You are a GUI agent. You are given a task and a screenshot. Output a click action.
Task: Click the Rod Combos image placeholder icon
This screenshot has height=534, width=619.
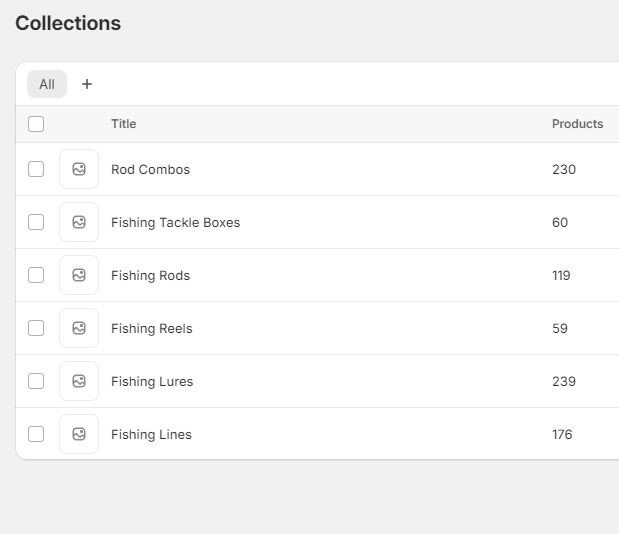click(x=79, y=169)
